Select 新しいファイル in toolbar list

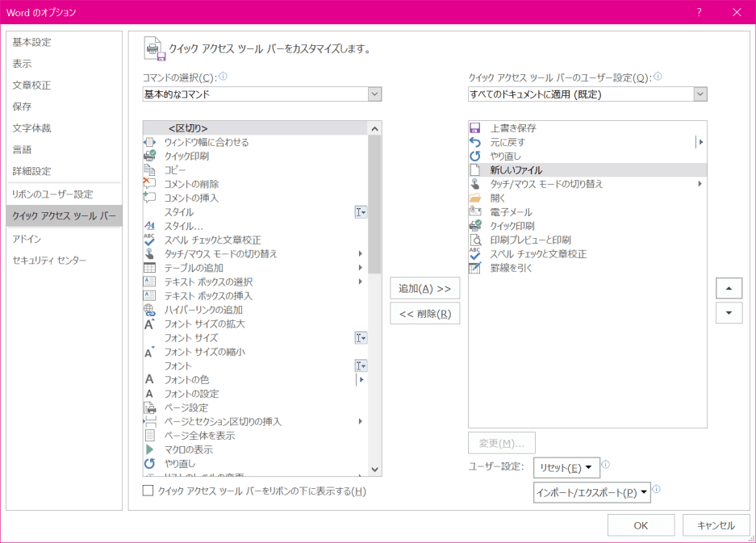(587, 169)
